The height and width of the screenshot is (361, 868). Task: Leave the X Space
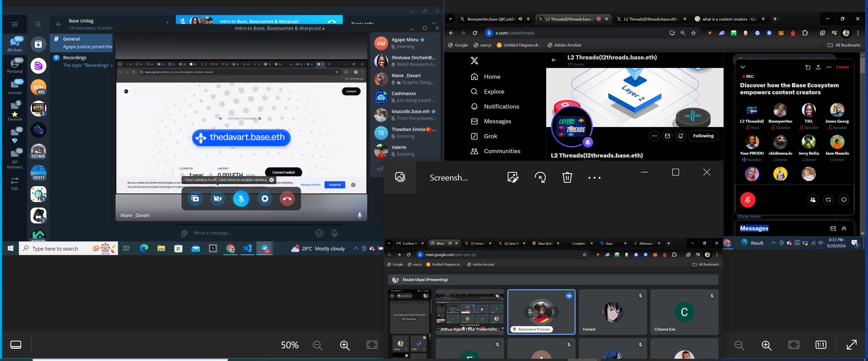[842, 67]
